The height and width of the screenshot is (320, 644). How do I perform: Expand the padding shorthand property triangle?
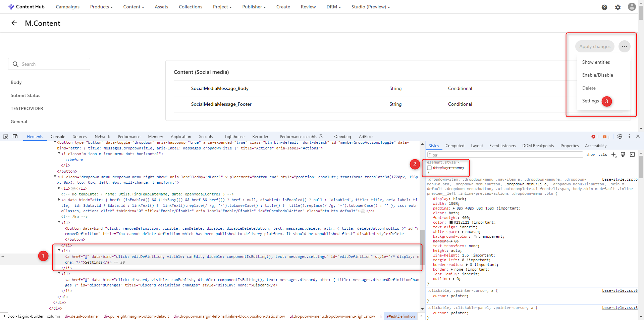pyautogui.click(x=453, y=208)
